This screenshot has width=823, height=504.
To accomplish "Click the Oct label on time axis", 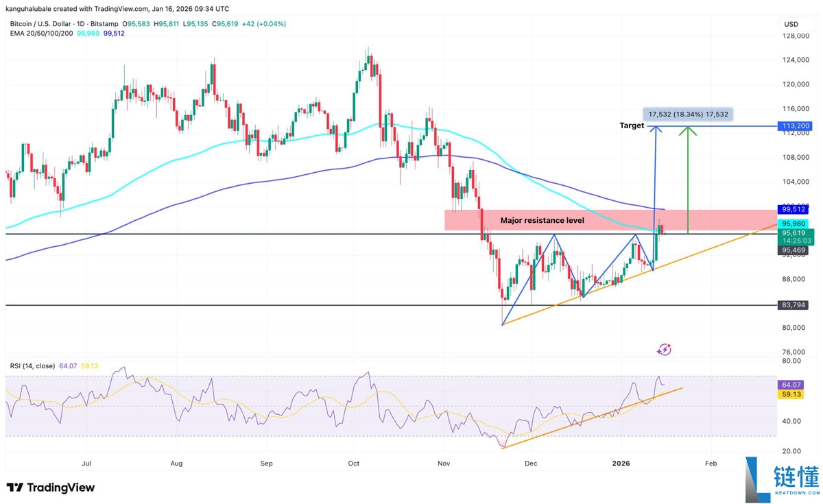I will 354,464.
